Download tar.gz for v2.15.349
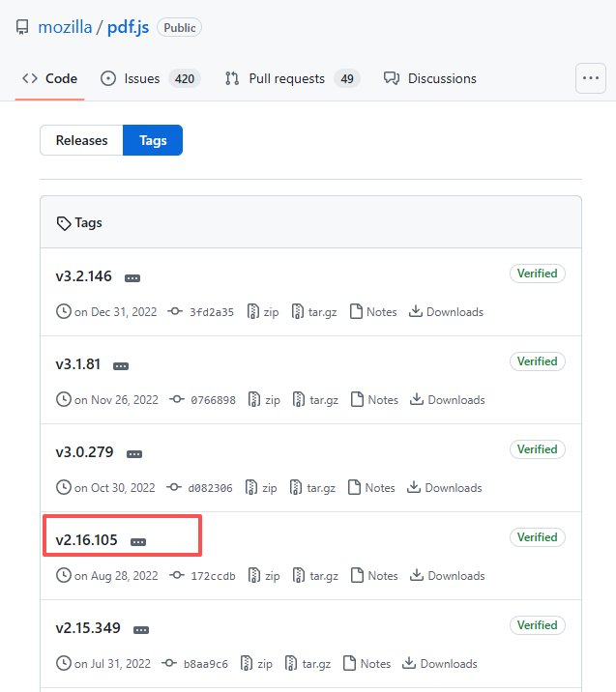The height and width of the screenshot is (692, 616). pos(308,663)
